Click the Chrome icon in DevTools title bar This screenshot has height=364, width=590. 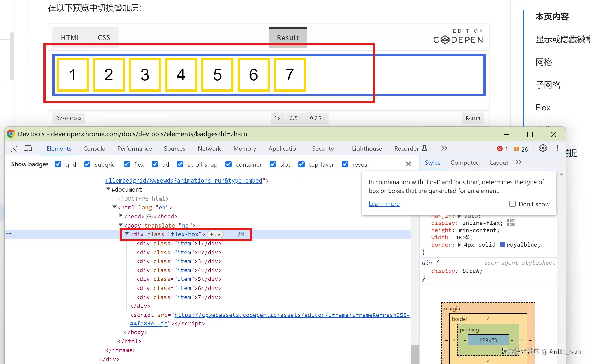click(x=11, y=134)
